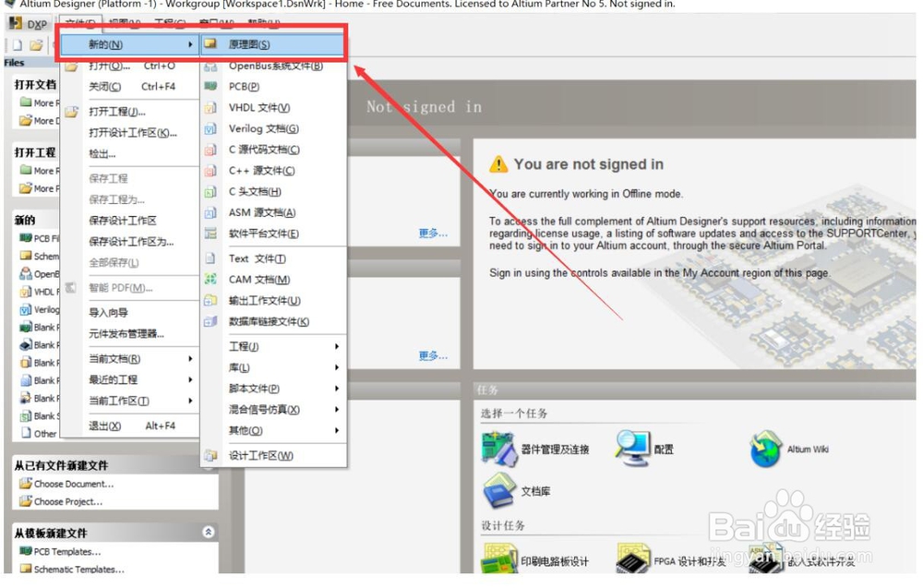Click the database link file icon
The image size is (923, 588).
point(210,321)
